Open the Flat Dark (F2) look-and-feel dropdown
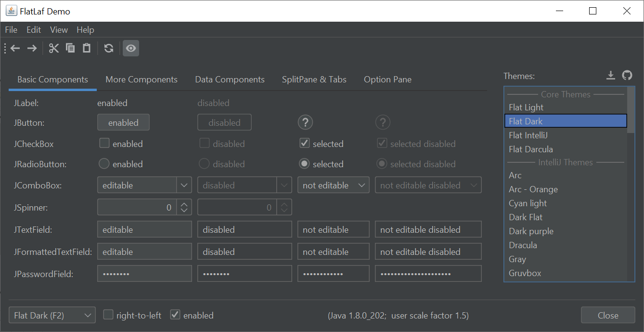 [x=52, y=316]
